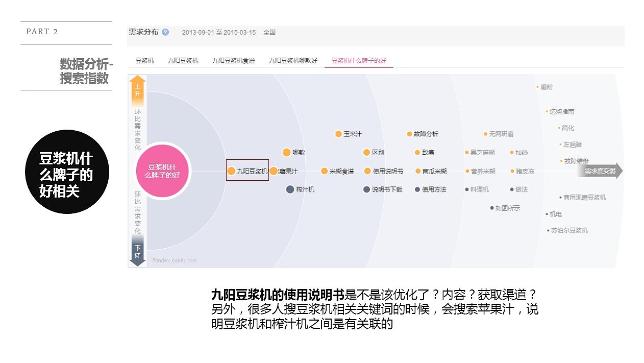This screenshot has width=644, height=363.
Task: Select the 九阳豆浆机哪款好 tab
Action: (x=292, y=59)
